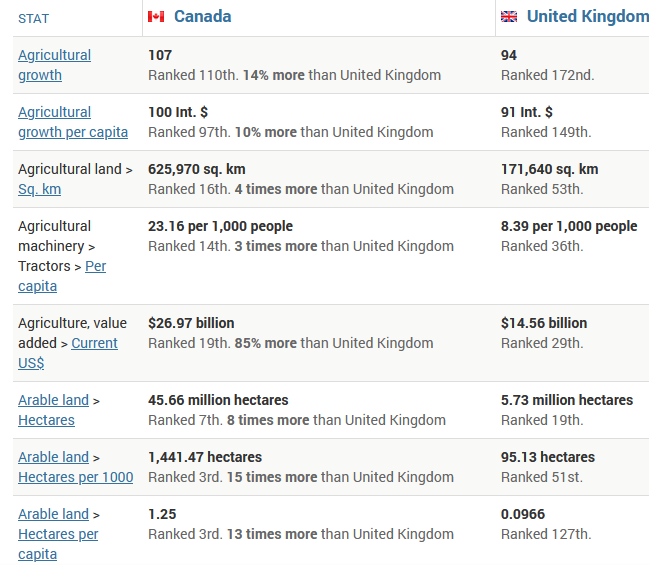Open the Current US$ link
This screenshot has height=565, width=649.
point(68,353)
